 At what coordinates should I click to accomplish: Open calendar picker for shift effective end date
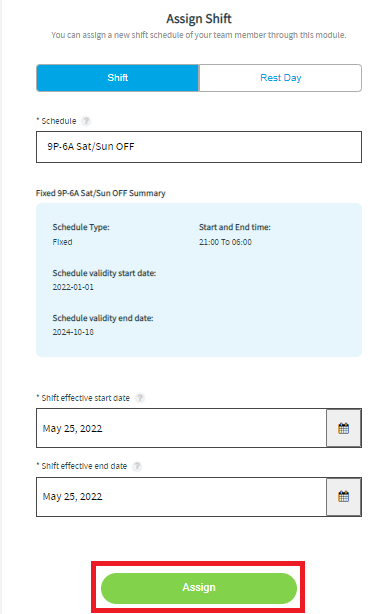pyautogui.click(x=343, y=497)
